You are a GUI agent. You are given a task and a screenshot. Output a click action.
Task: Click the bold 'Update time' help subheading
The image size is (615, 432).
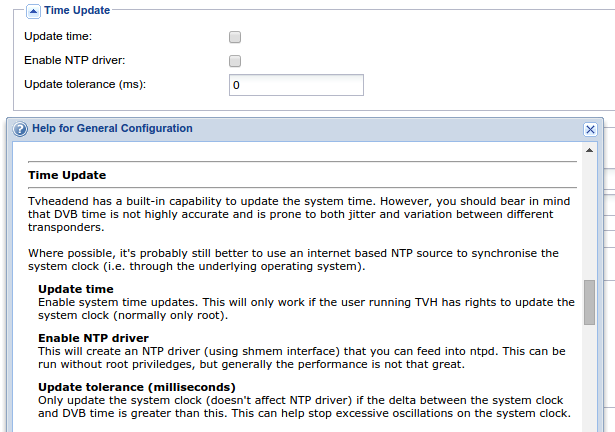point(76,289)
